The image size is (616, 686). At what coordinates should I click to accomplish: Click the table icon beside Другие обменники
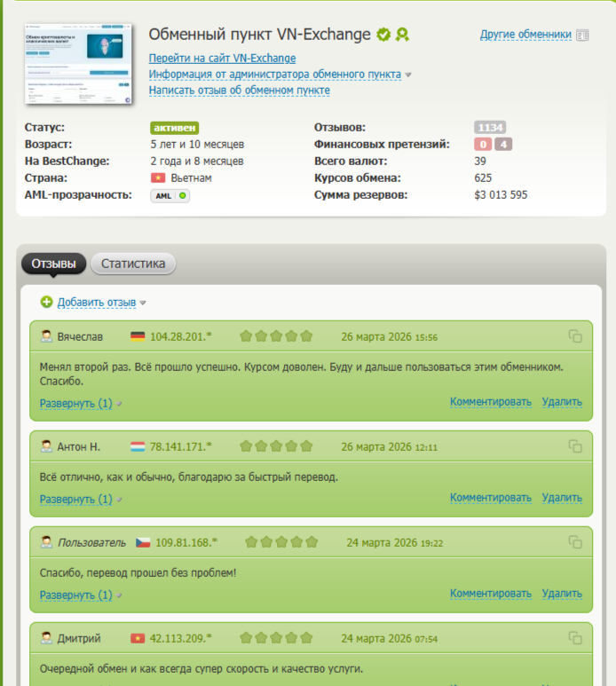coord(582,35)
